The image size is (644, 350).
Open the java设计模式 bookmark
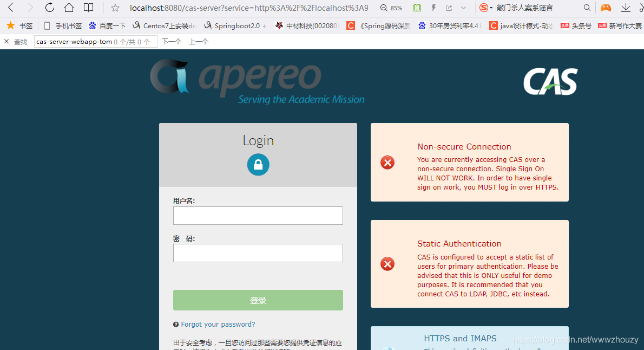pyautogui.click(x=521, y=25)
